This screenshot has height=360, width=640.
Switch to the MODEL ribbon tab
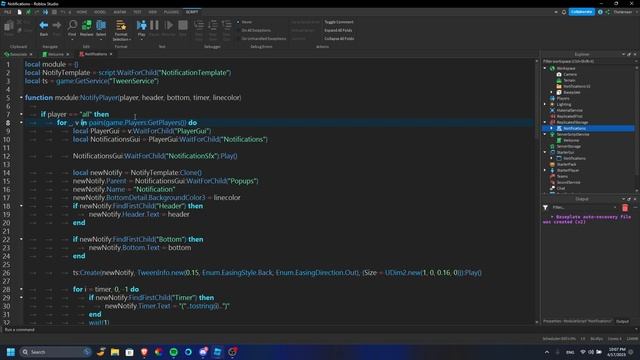100,12
